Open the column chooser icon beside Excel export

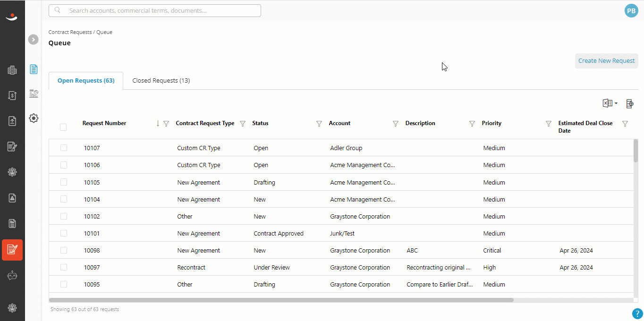tap(629, 103)
